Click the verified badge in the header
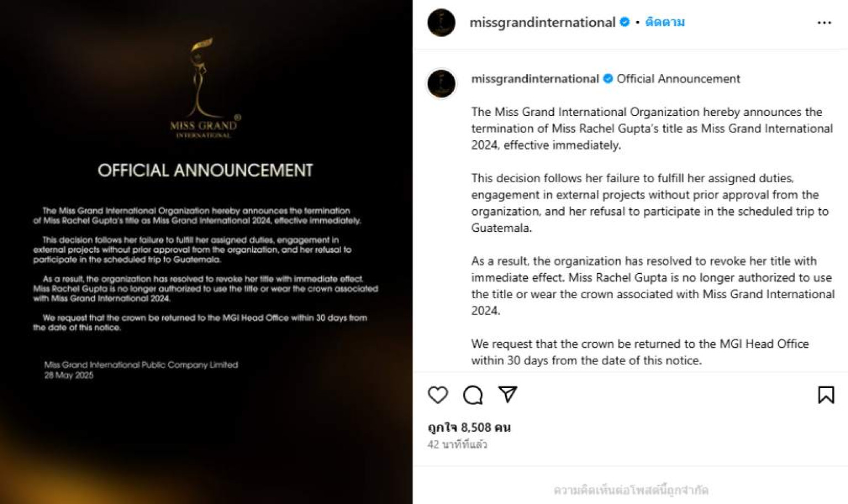The image size is (848, 504). [625, 22]
